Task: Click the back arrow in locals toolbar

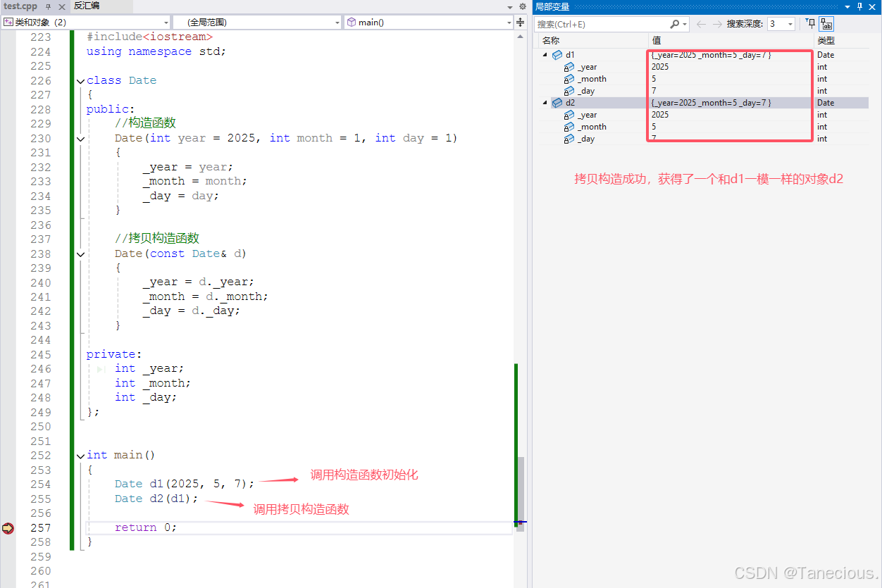Action: coord(701,24)
